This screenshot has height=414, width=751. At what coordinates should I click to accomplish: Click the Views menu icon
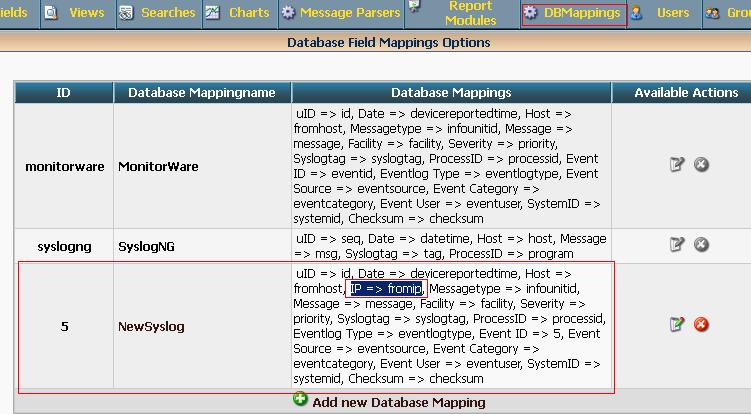pos(51,12)
